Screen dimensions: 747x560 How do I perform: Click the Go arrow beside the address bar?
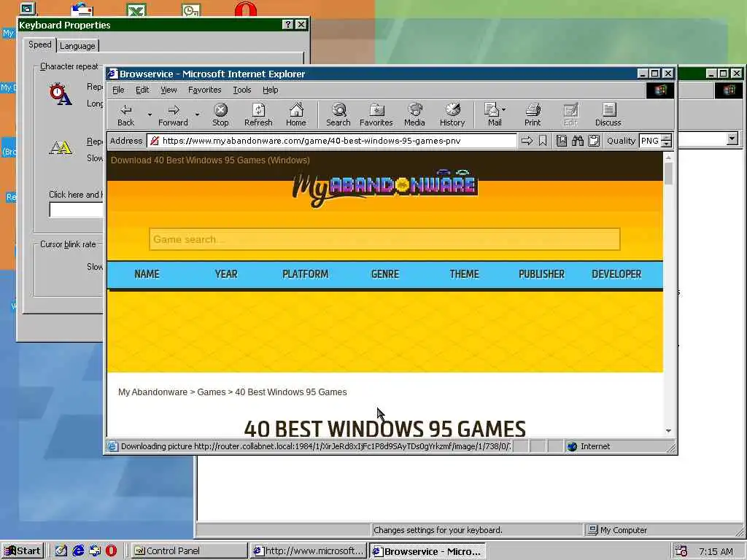527,141
